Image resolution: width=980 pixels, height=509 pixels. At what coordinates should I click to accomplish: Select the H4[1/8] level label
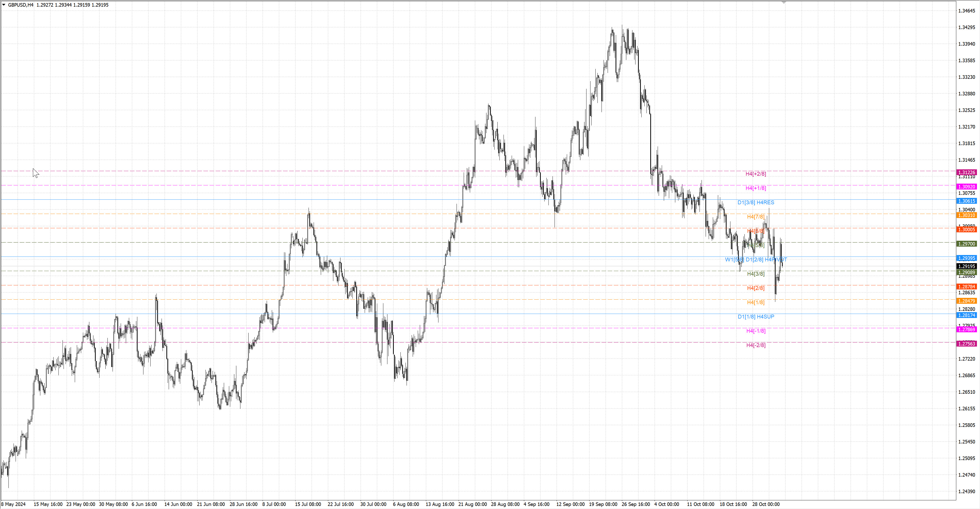[755, 302]
